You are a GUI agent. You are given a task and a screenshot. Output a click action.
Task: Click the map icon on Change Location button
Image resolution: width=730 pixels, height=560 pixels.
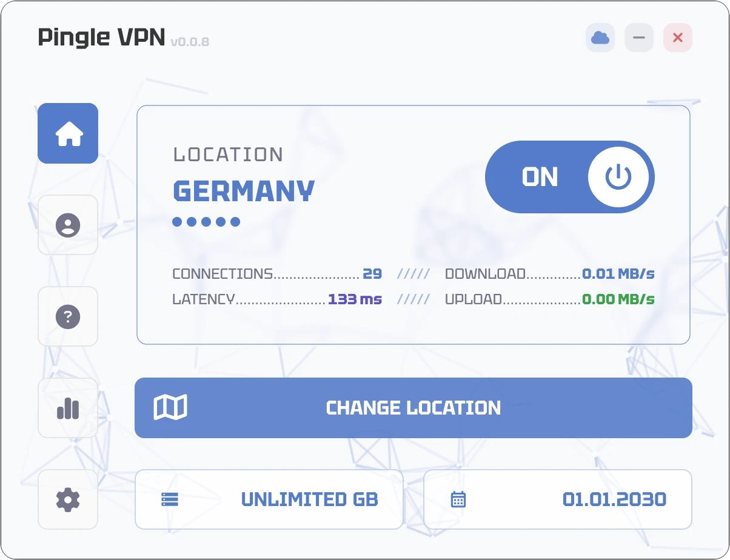[172, 408]
